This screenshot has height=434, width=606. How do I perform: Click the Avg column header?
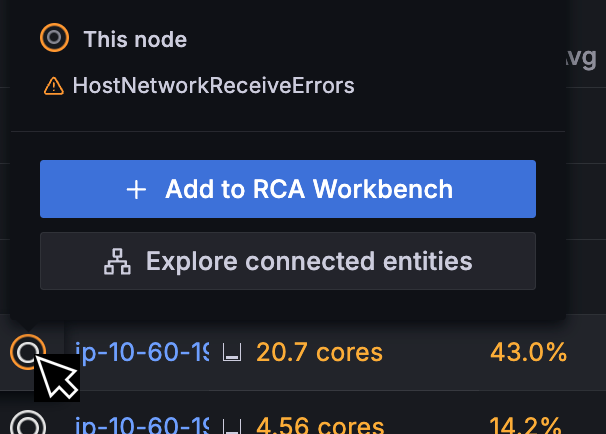click(580, 58)
